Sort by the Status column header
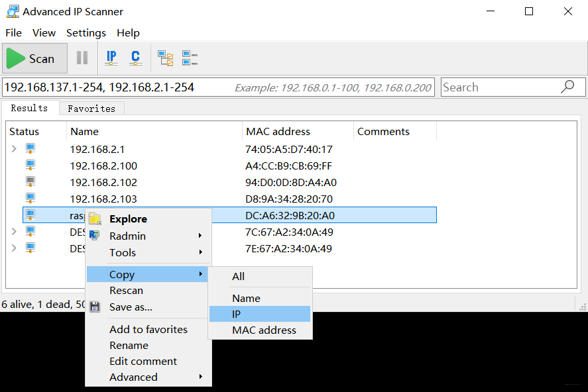The height and width of the screenshot is (392, 588). click(36, 131)
